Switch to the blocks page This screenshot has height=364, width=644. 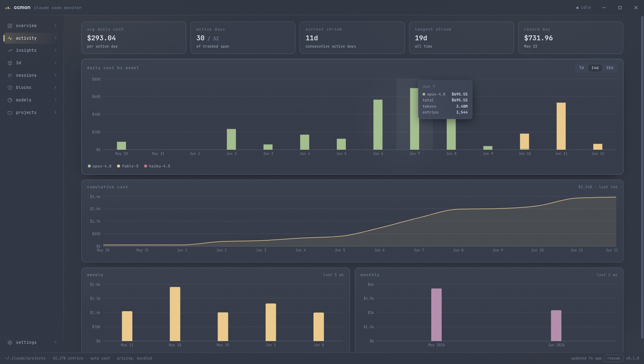coord(32,88)
